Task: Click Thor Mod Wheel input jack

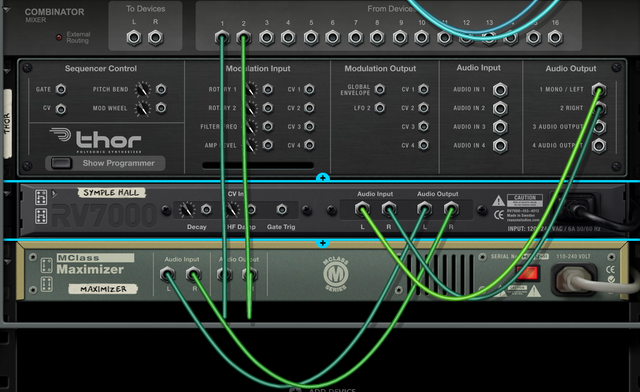Action: click(x=161, y=108)
